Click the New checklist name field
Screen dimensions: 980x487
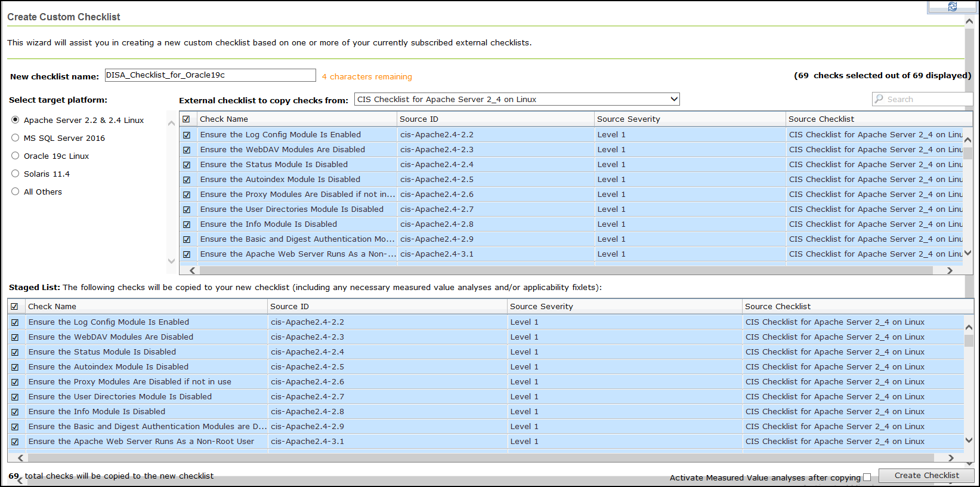pos(211,75)
